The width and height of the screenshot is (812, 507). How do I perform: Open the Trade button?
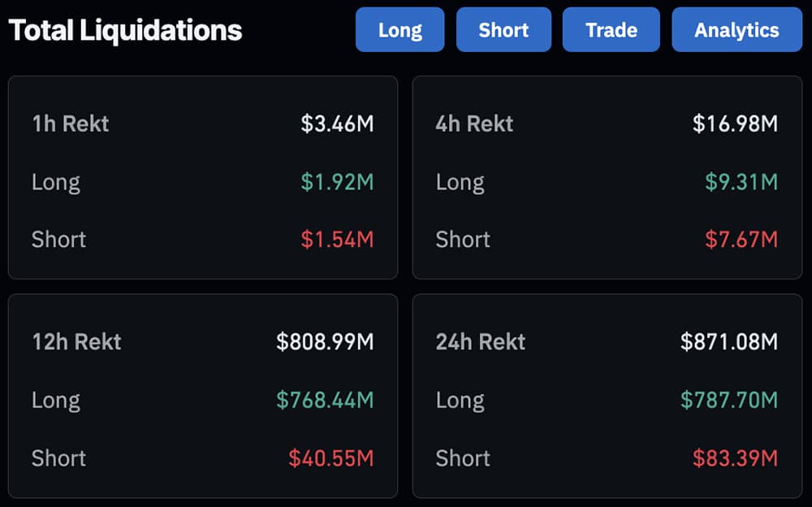click(611, 29)
